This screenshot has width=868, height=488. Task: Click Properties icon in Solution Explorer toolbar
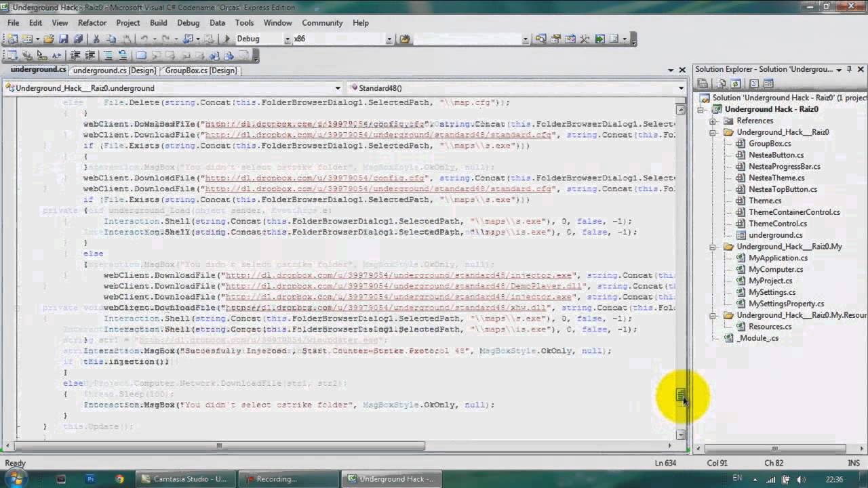coord(703,83)
